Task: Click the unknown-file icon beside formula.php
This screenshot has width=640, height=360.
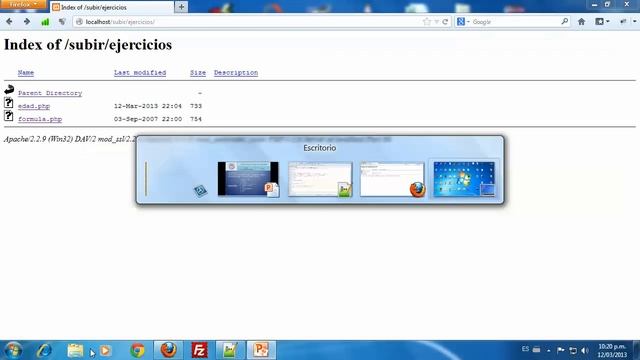Action: pyautogui.click(x=9, y=116)
